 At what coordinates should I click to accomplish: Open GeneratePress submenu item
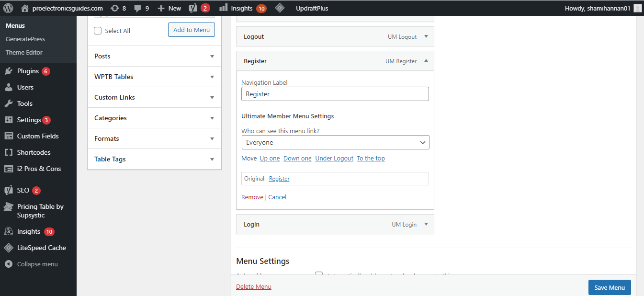[25, 39]
